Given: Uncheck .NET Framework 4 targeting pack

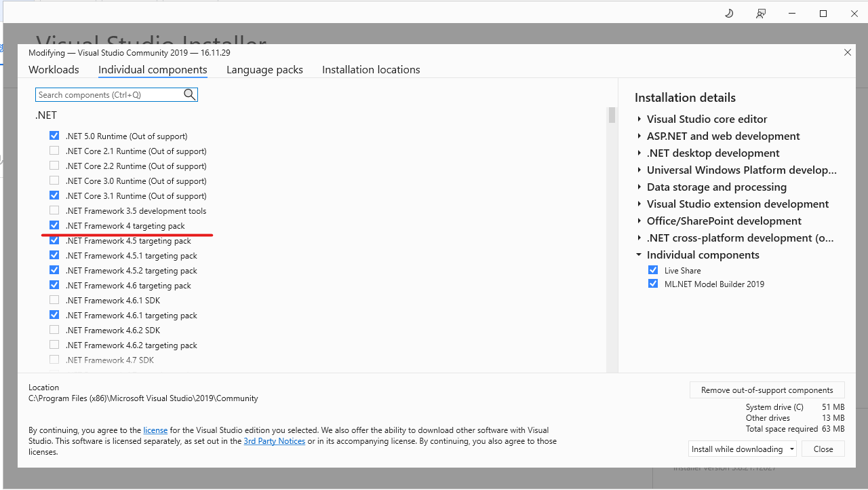Looking at the screenshot, I should 54,225.
